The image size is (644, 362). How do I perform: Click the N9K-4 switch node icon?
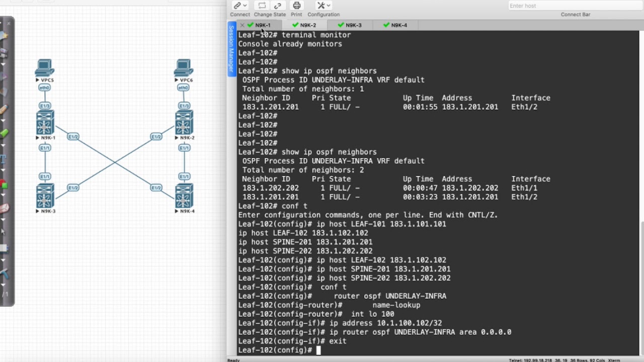click(x=184, y=196)
